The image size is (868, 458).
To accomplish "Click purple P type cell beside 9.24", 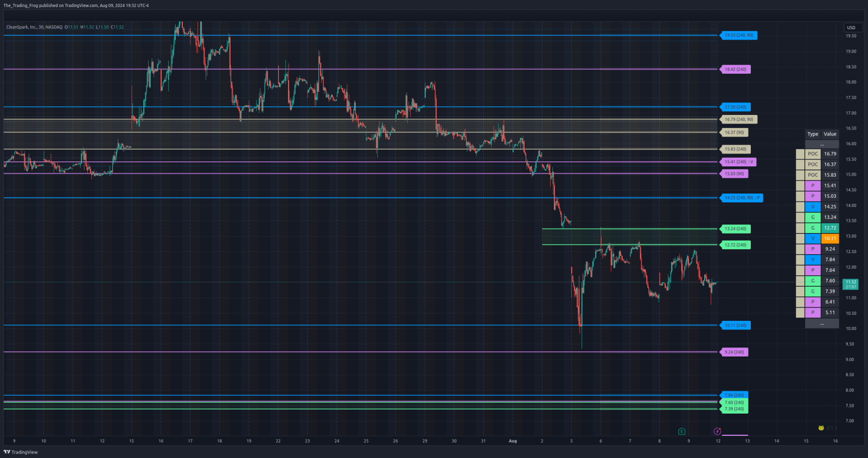I will (813, 249).
